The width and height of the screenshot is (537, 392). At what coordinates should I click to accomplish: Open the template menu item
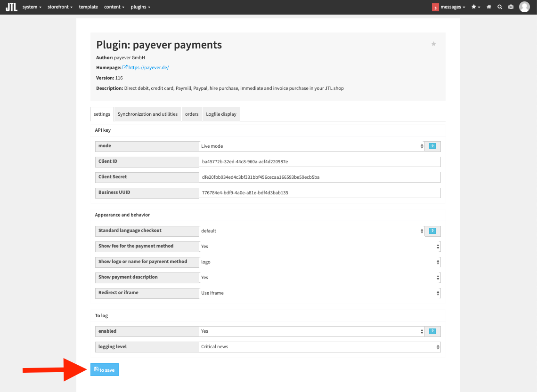pyautogui.click(x=89, y=7)
